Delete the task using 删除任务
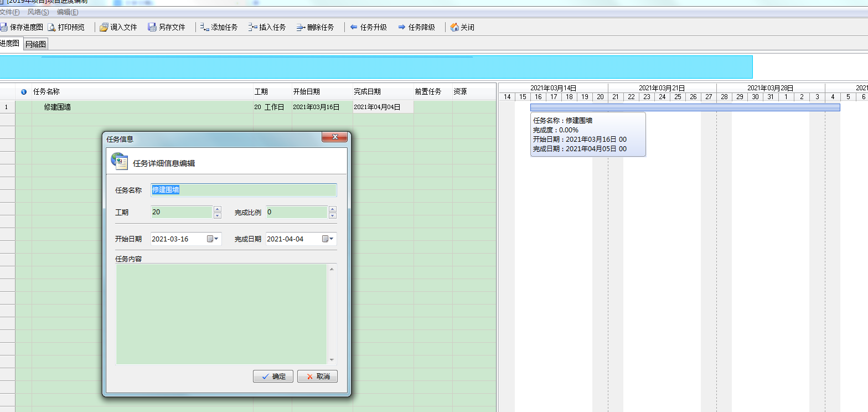 pyautogui.click(x=301, y=27)
